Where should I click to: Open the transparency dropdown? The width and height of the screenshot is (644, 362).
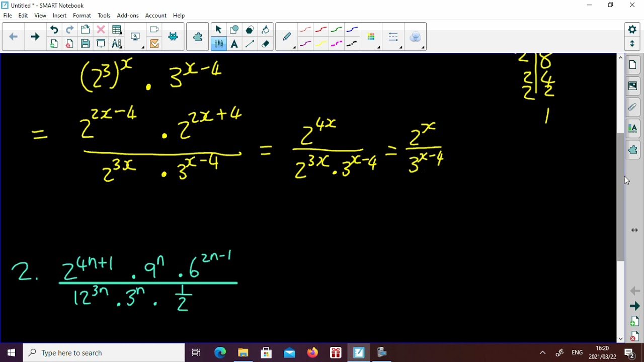416,37
